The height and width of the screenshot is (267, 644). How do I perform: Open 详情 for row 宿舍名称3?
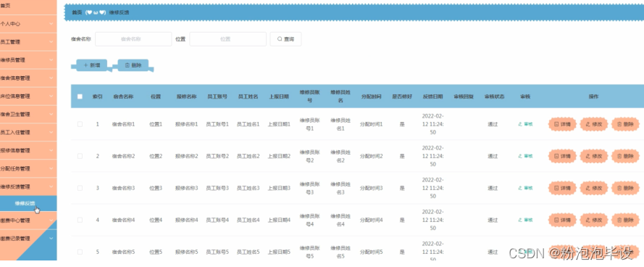(562, 188)
